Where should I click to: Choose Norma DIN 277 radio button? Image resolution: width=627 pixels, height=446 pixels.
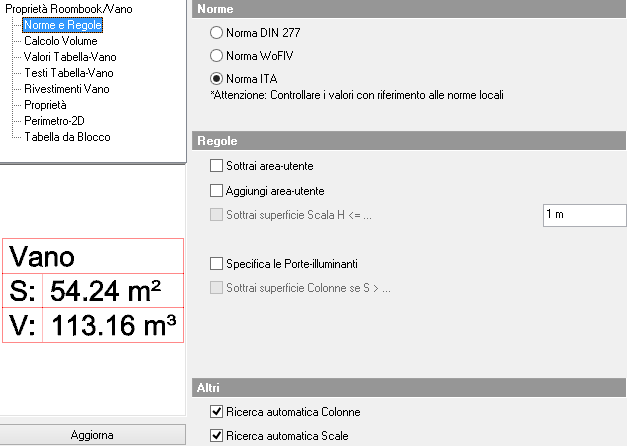tap(216, 33)
